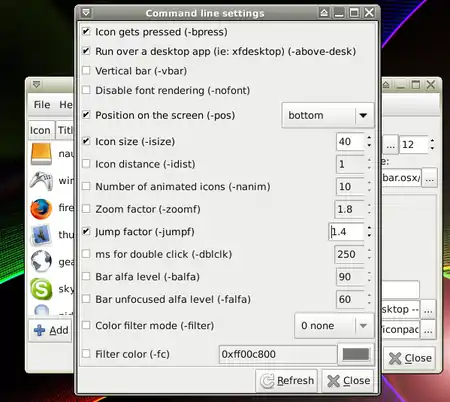Close the Command line settings dialog button

point(348,381)
